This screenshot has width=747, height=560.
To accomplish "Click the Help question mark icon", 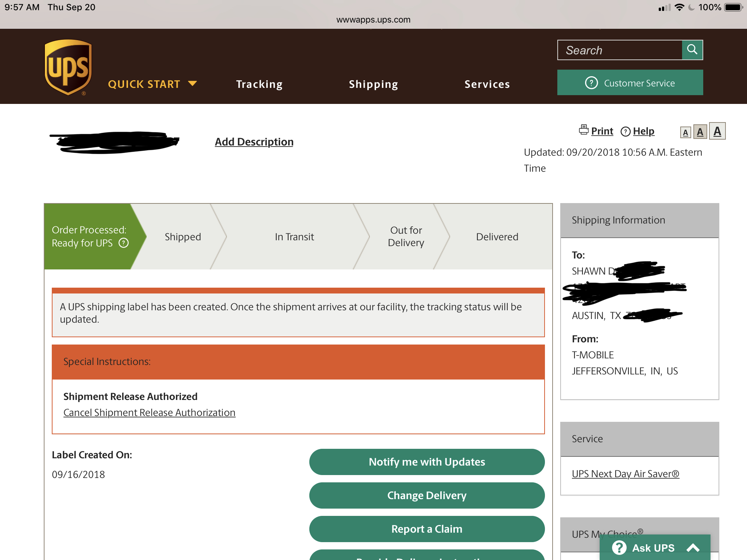I will click(x=626, y=131).
